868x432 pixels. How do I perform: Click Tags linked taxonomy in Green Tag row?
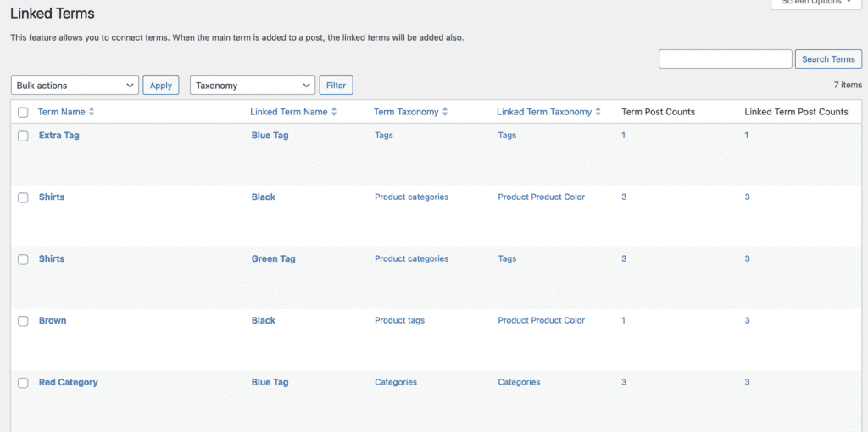click(507, 258)
